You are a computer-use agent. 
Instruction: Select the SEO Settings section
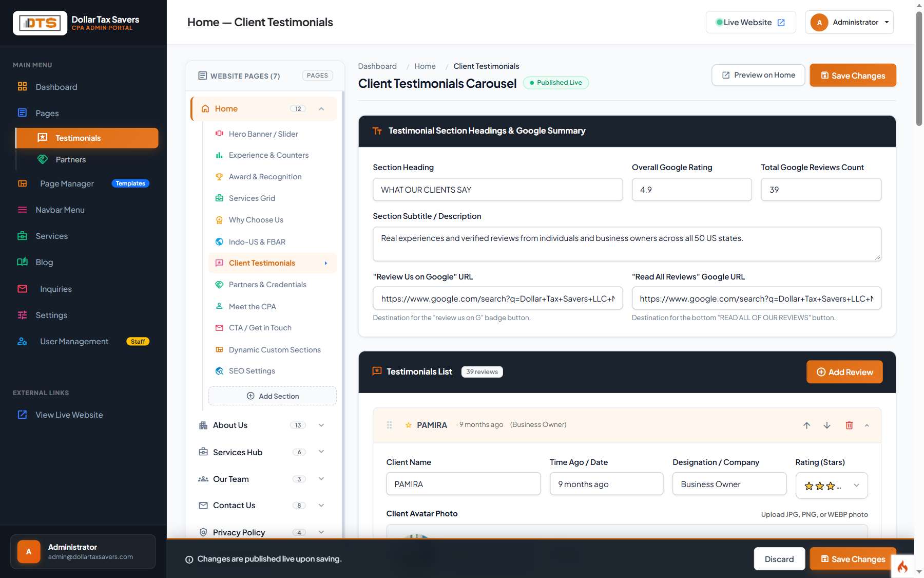tap(273, 371)
